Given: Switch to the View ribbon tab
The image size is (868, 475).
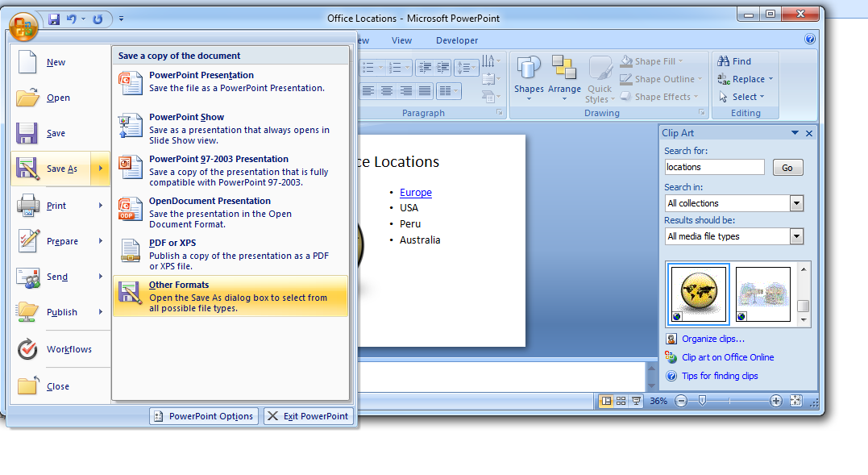Looking at the screenshot, I should [x=401, y=40].
